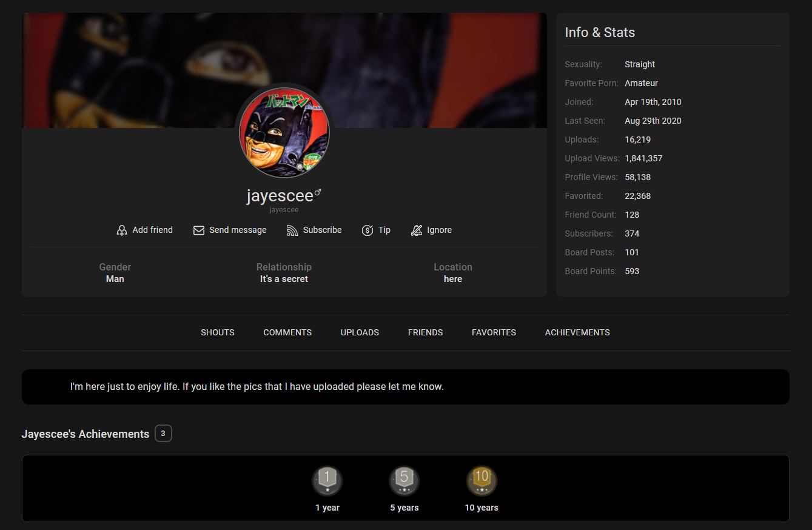The width and height of the screenshot is (812, 530).
Task: Click the Ignore crossed-bell icon
Action: tap(417, 230)
